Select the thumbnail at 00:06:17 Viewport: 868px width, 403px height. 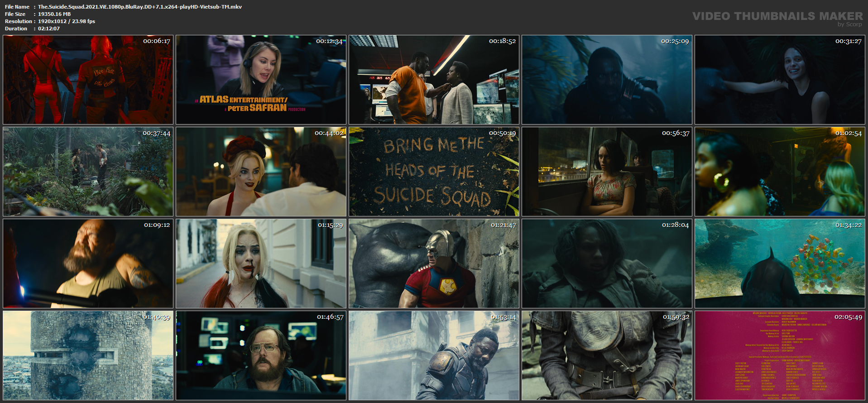point(88,80)
